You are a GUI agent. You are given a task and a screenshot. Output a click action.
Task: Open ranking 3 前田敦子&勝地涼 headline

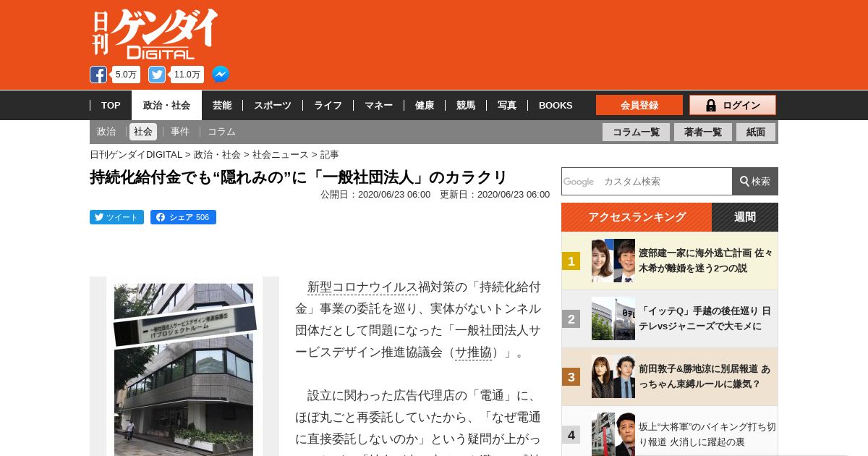click(705, 376)
